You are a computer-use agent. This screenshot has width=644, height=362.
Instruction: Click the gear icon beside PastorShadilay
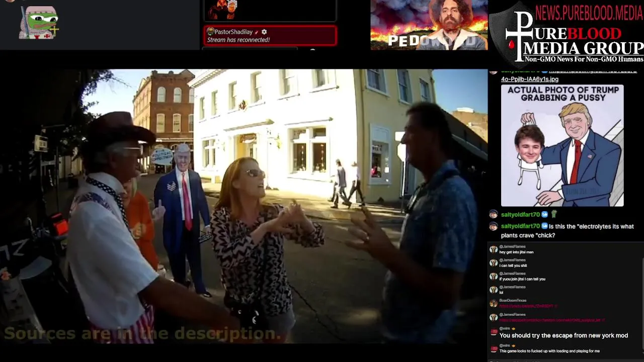pyautogui.click(x=264, y=32)
